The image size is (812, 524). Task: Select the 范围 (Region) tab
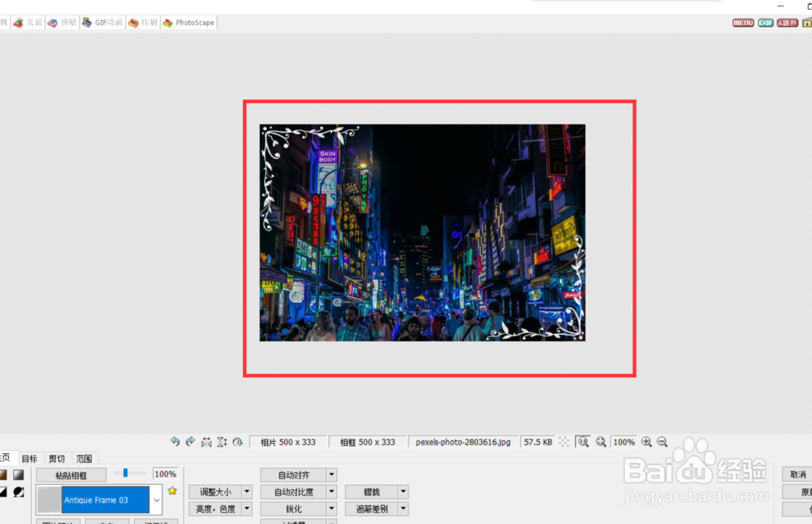coord(84,458)
